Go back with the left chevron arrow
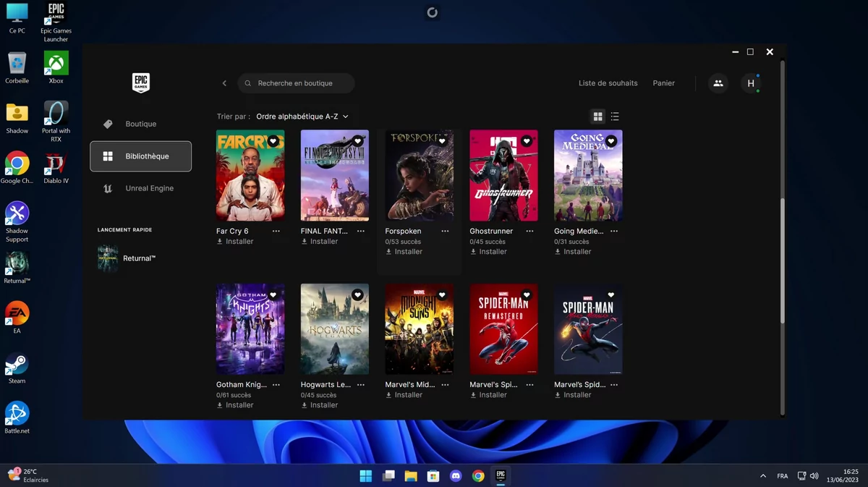 pos(224,83)
